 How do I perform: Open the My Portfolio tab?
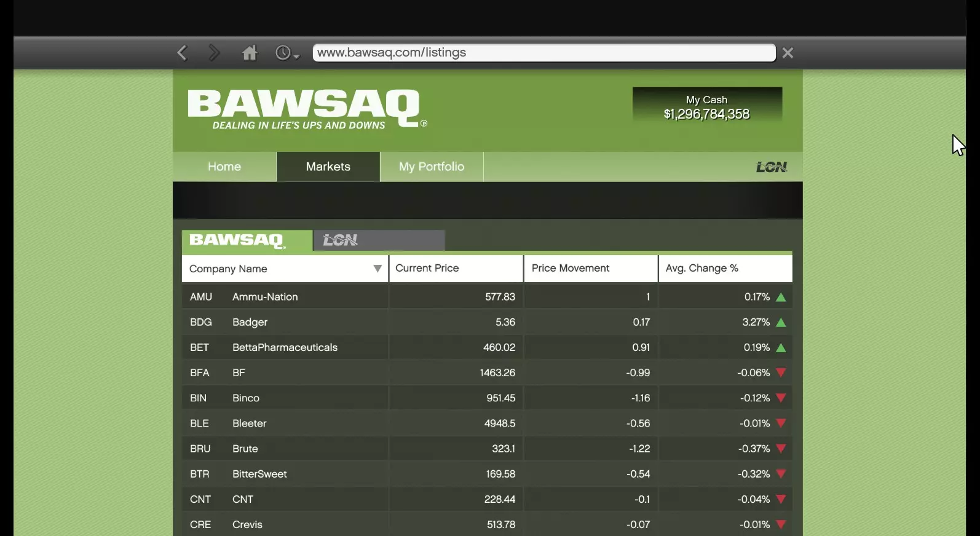(x=432, y=167)
